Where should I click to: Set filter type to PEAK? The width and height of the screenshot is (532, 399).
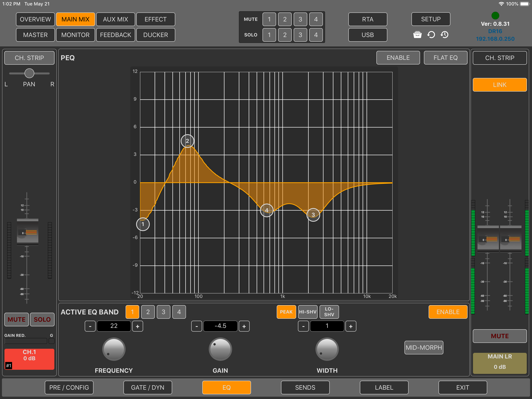click(x=286, y=312)
